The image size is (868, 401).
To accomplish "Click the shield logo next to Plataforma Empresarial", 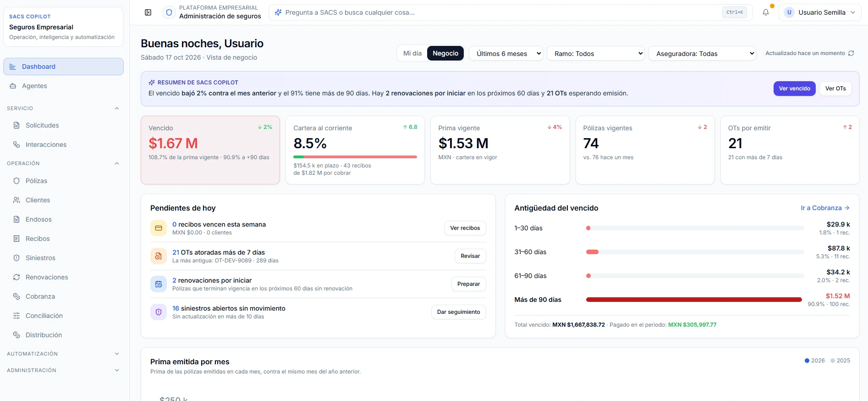I will tap(169, 12).
